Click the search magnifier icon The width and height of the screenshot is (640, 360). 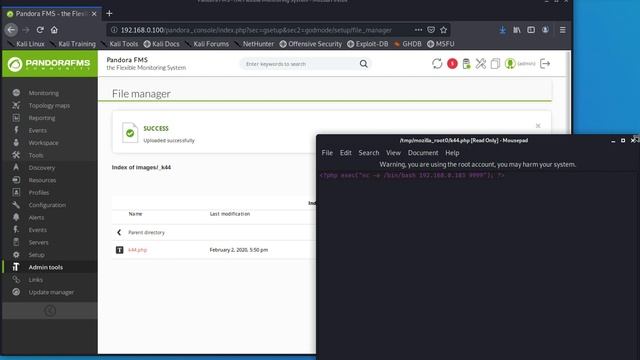tap(364, 64)
